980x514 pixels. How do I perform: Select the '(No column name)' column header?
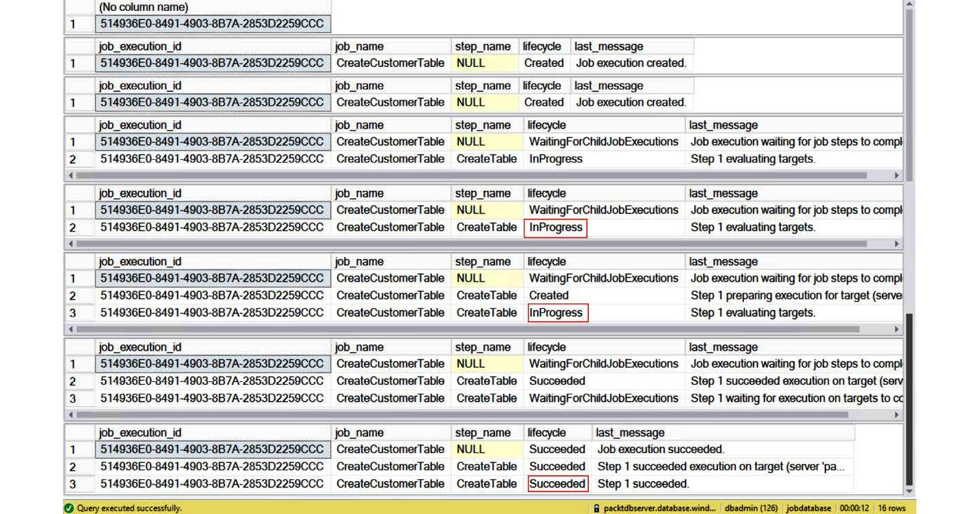coord(144,8)
